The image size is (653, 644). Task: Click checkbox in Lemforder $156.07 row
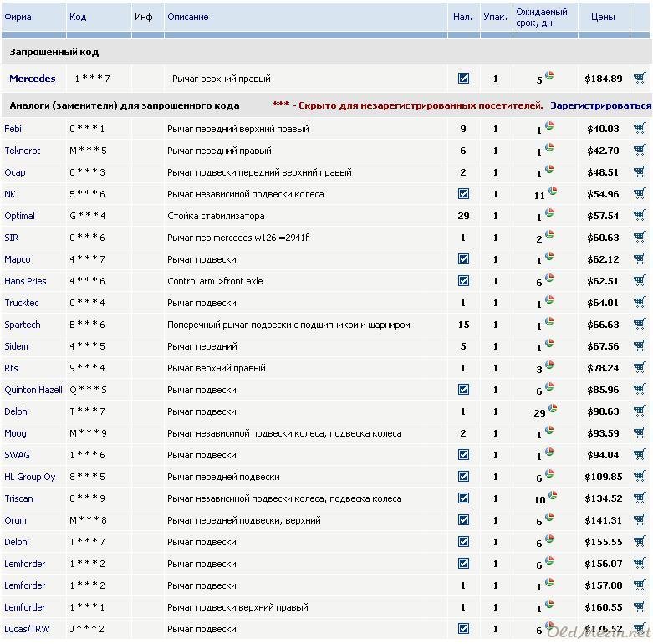(x=463, y=563)
